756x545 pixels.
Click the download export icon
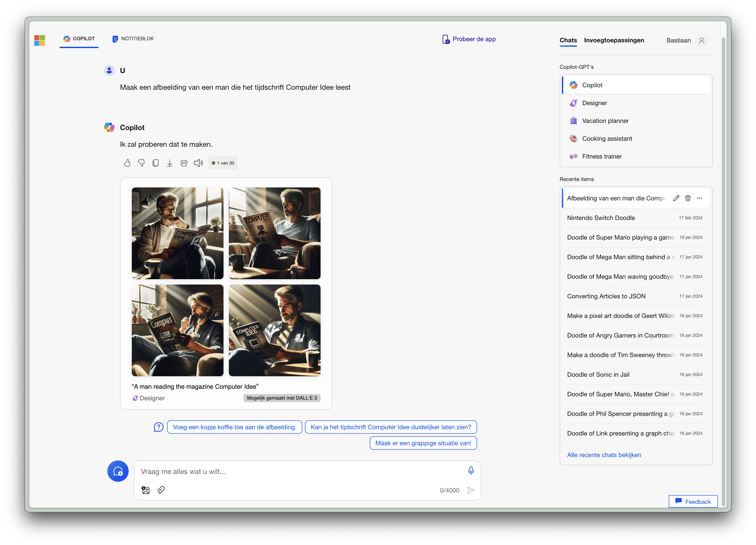(170, 163)
